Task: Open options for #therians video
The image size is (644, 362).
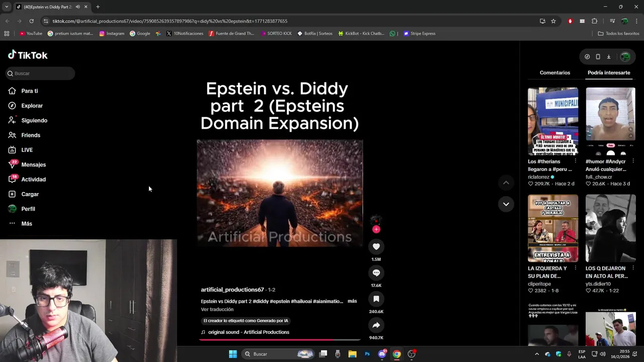Action: [575, 161]
